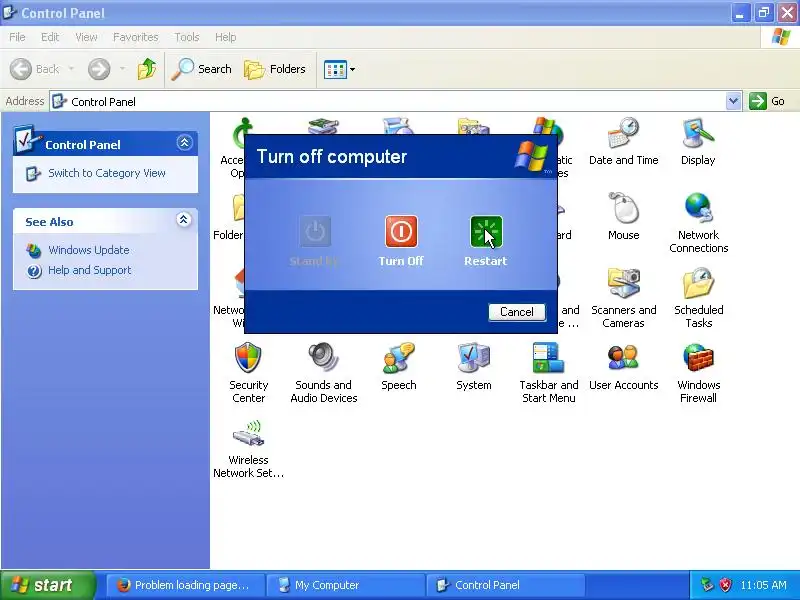Viewport: 800px width, 600px height.
Task: Open the Display applet
Action: point(698,142)
